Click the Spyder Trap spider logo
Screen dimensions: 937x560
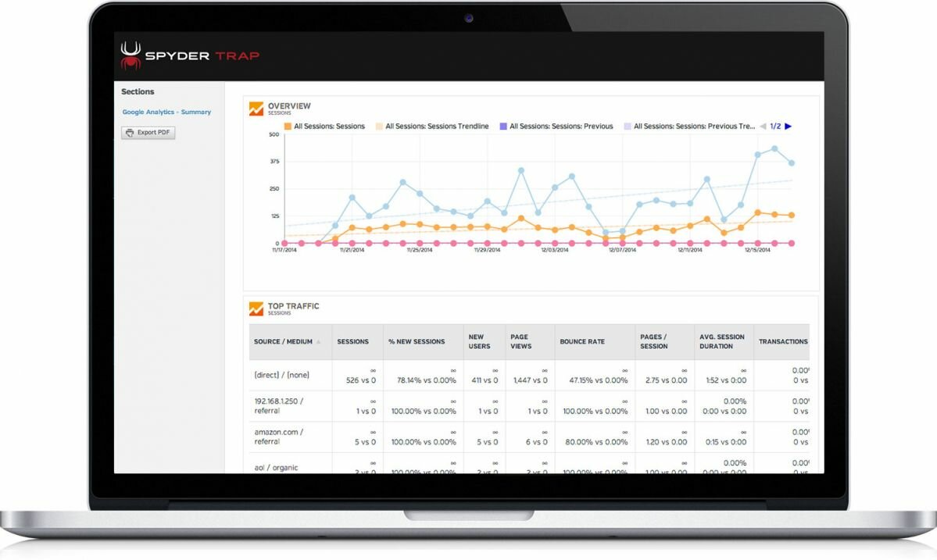[x=131, y=55]
